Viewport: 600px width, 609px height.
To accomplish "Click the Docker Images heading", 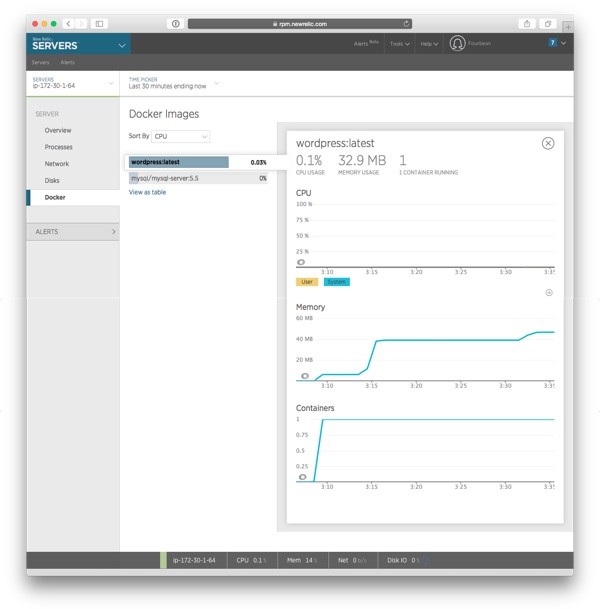I will [x=164, y=114].
